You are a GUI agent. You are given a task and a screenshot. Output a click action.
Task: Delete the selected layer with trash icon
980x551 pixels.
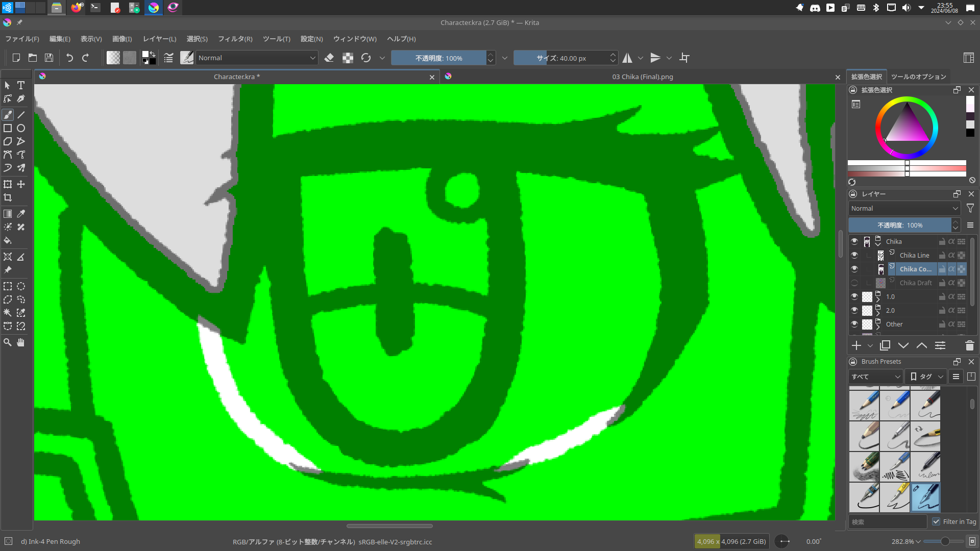click(x=970, y=345)
